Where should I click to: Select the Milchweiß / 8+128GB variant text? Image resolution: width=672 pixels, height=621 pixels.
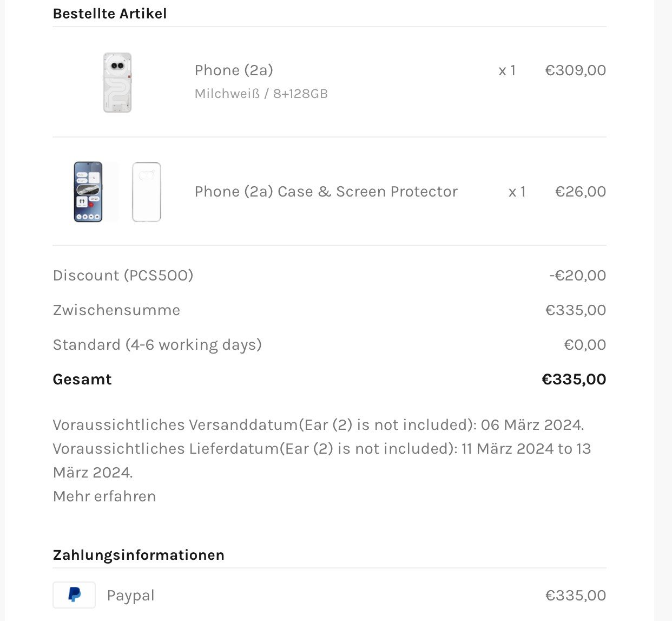[261, 94]
